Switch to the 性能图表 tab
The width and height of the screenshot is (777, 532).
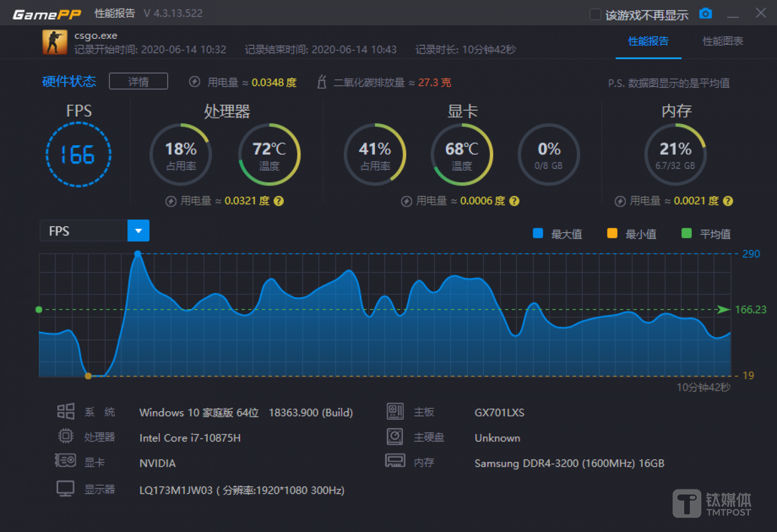(722, 41)
